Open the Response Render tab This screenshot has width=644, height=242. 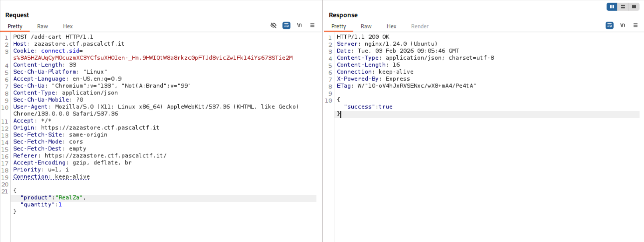(x=419, y=26)
